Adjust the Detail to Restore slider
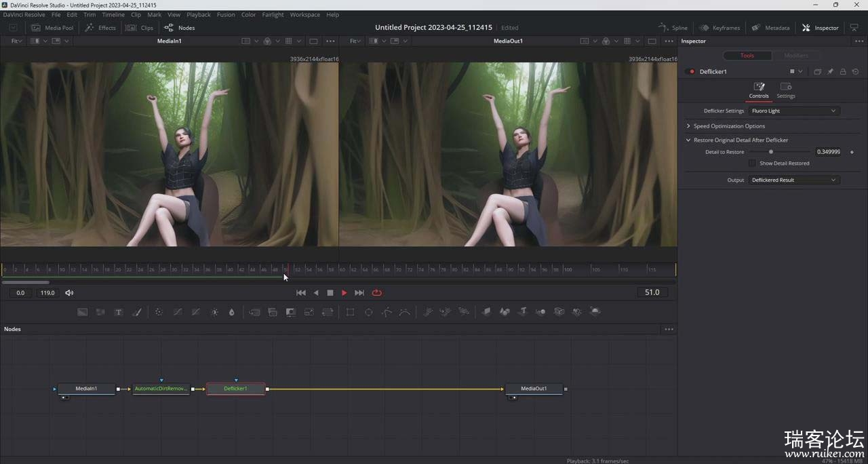868x464 pixels. pos(771,152)
